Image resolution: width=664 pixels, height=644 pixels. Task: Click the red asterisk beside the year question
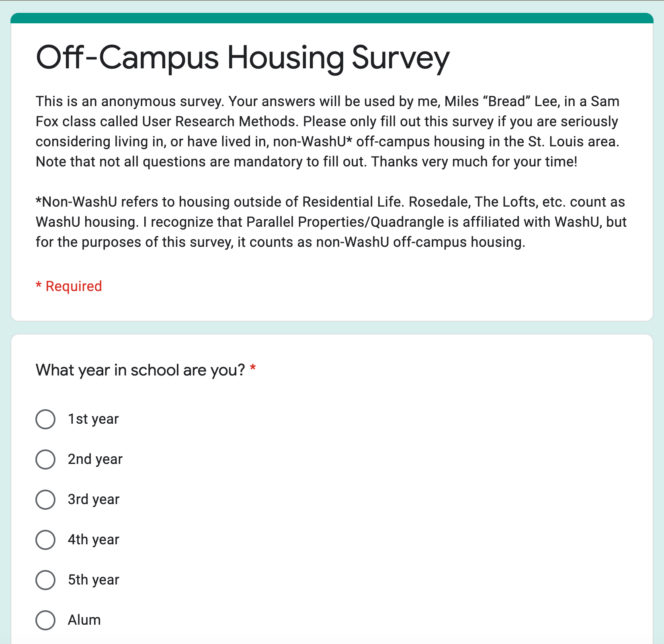(253, 368)
